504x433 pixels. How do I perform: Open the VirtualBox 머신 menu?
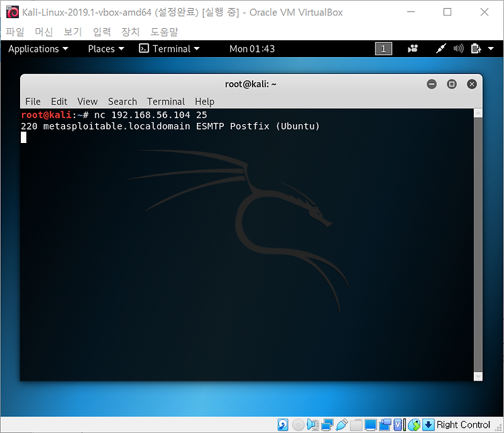(44, 32)
